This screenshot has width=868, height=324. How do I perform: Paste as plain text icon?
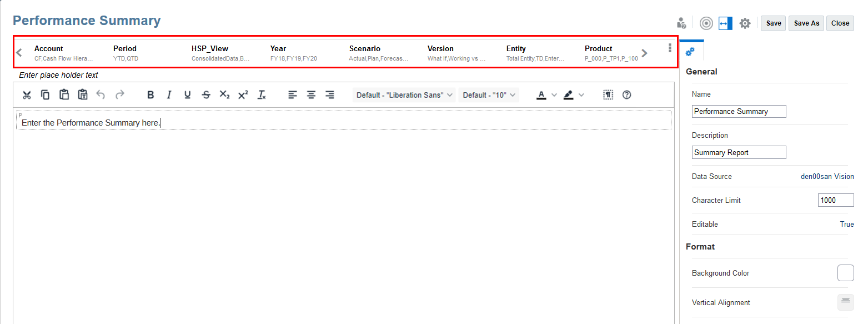[83, 94]
